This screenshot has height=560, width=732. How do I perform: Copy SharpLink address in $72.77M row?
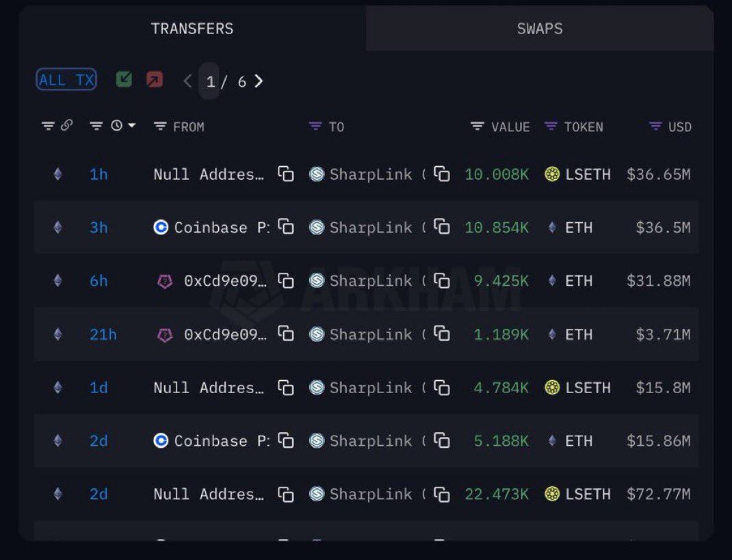point(442,494)
